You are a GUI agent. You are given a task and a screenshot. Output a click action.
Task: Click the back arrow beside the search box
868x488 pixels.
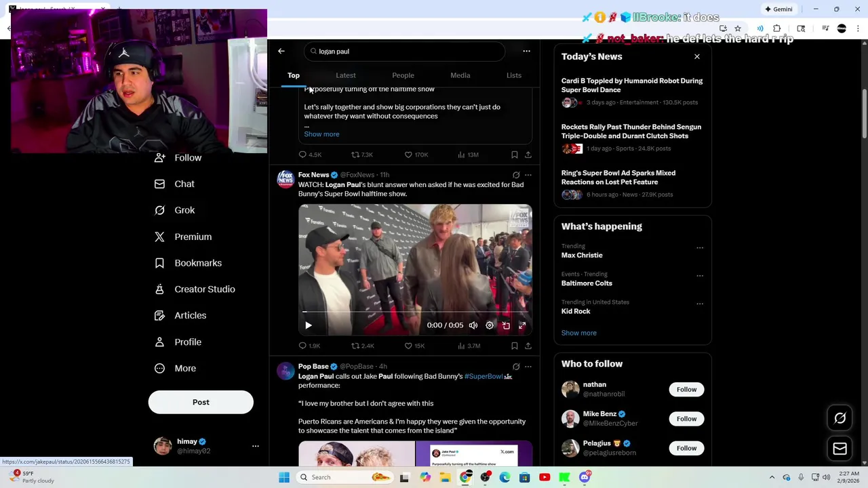pos(281,51)
